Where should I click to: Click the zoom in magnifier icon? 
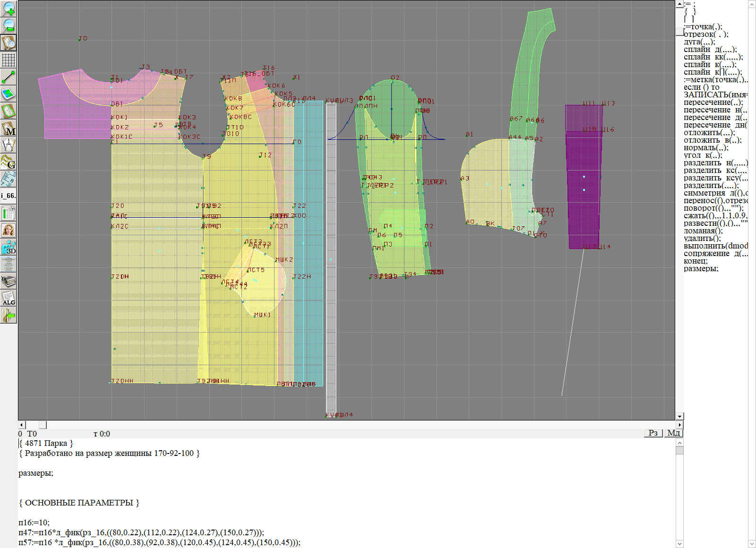(x=9, y=9)
